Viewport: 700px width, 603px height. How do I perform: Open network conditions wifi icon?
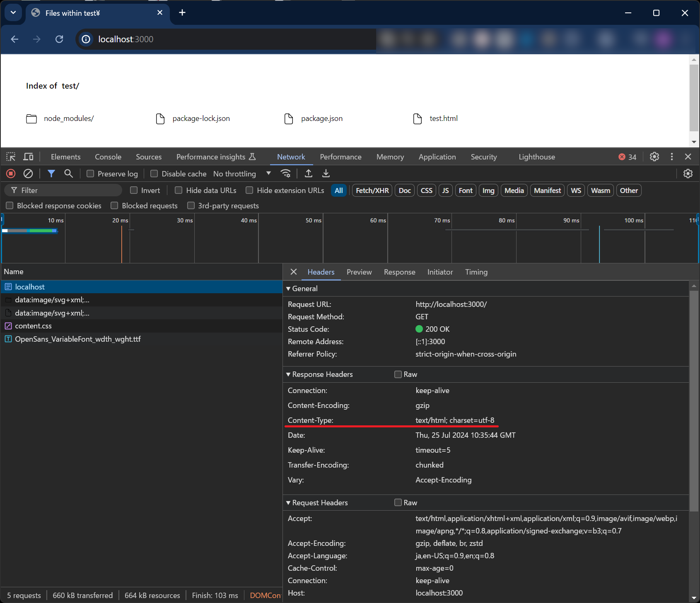click(285, 174)
